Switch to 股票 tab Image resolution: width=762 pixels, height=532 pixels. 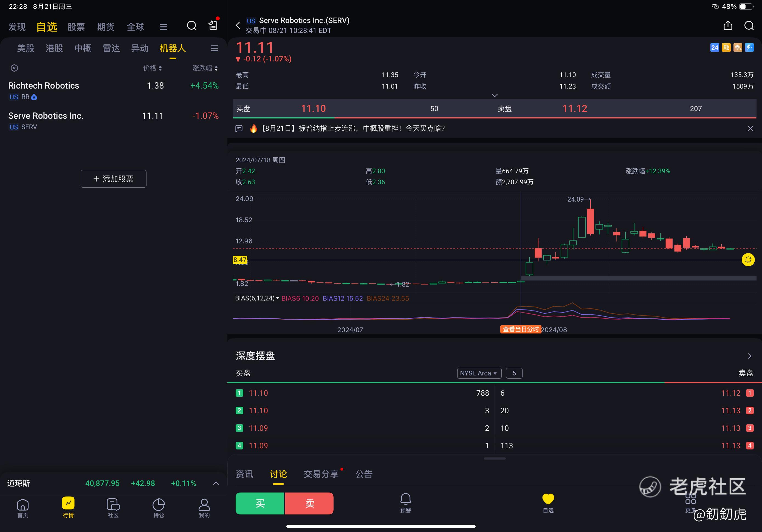pos(76,27)
